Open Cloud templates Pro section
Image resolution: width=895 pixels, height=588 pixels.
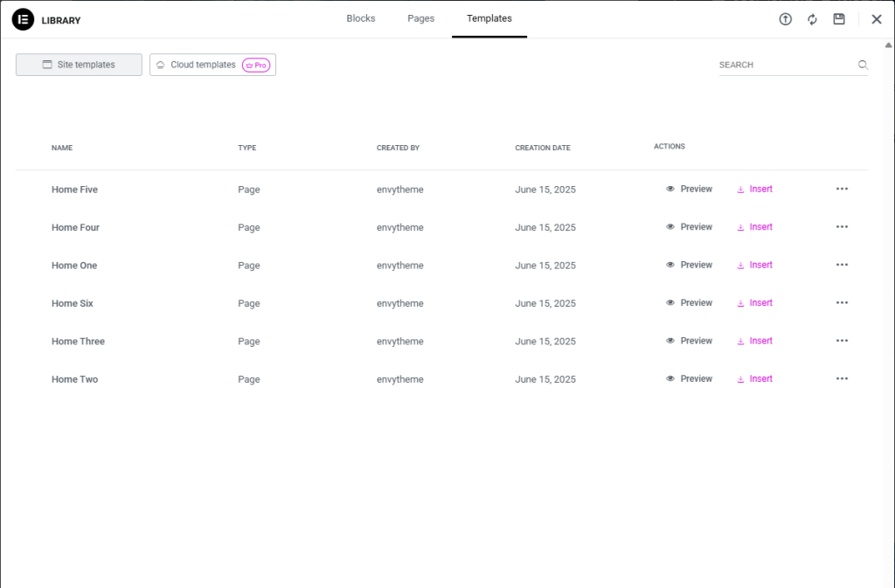(x=212, y=65)
